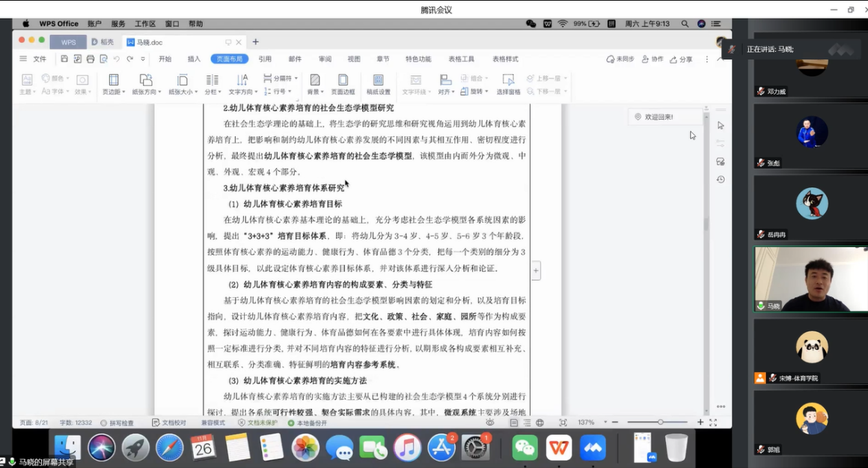The width and height of the screenshot is (868, 468).
Task: Click the 选择窗格 (selection pane) icon
Action: tap(508, 80)
